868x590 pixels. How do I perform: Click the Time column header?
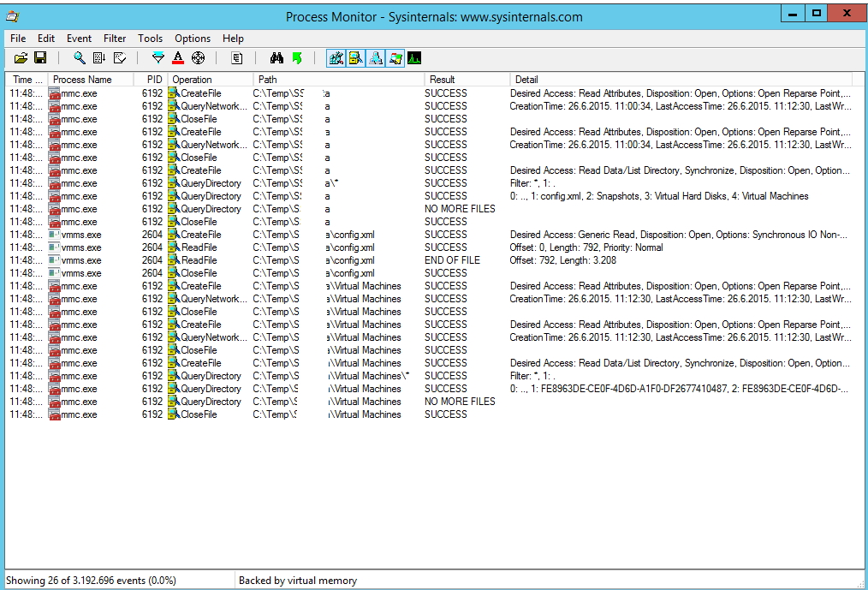pos(27,80)
